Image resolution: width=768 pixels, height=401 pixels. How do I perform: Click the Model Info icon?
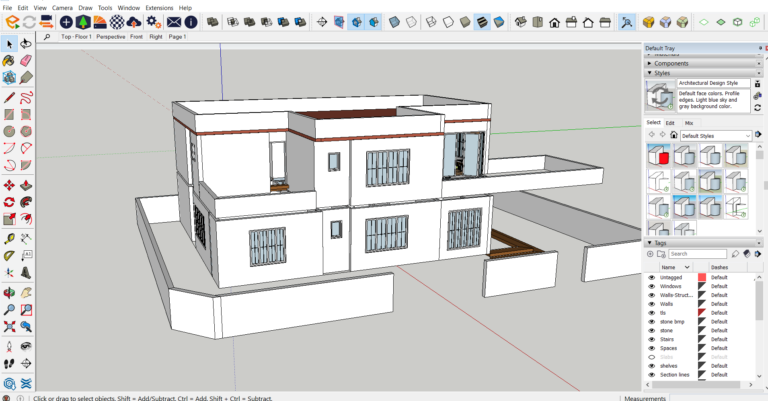pos(190,21)
